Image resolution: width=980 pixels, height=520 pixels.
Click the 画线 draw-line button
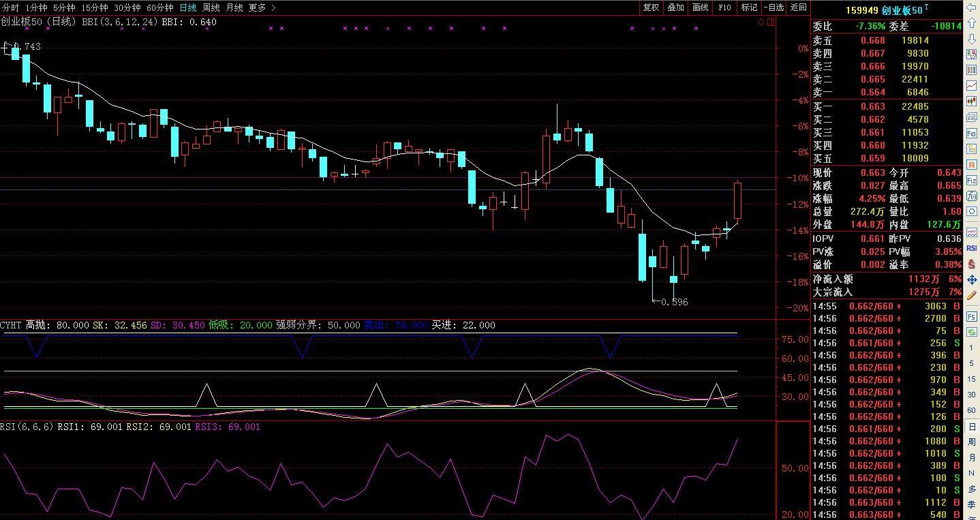[700, 7]
